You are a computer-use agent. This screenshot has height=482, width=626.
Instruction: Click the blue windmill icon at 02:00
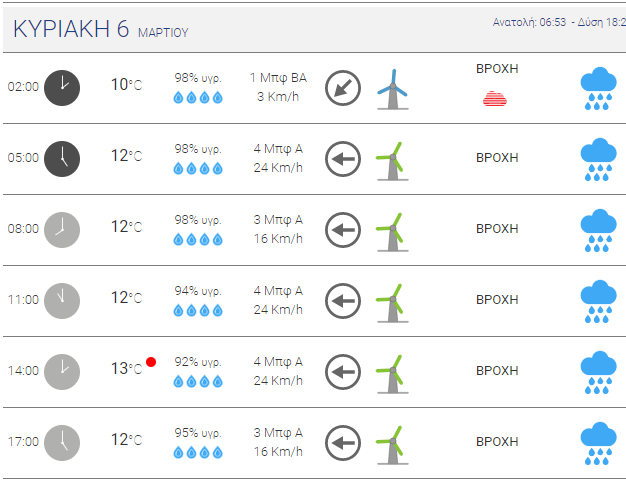(393, 89)
